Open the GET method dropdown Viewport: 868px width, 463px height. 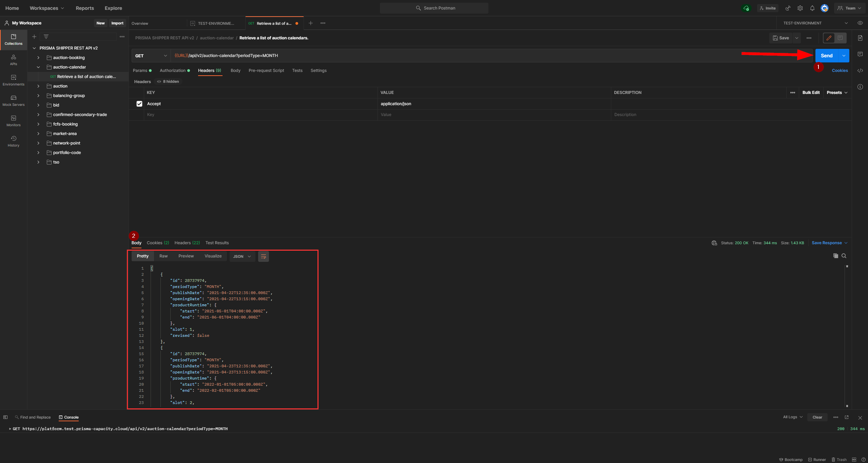[x=151, y=56]
